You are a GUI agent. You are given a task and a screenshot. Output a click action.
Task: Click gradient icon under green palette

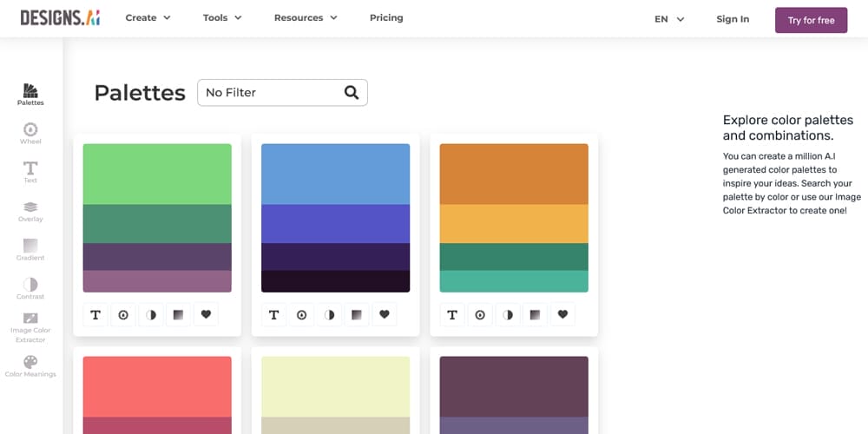point(178,314)
